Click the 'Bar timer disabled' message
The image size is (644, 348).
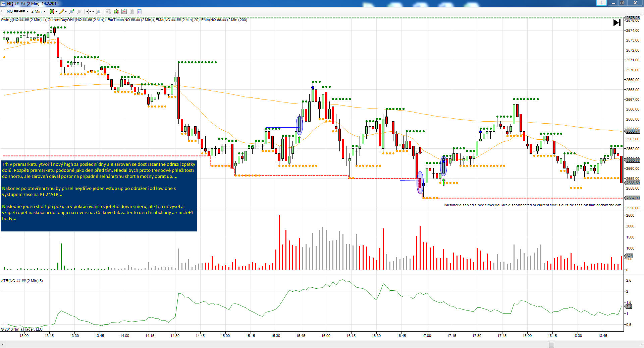point(532,205)
